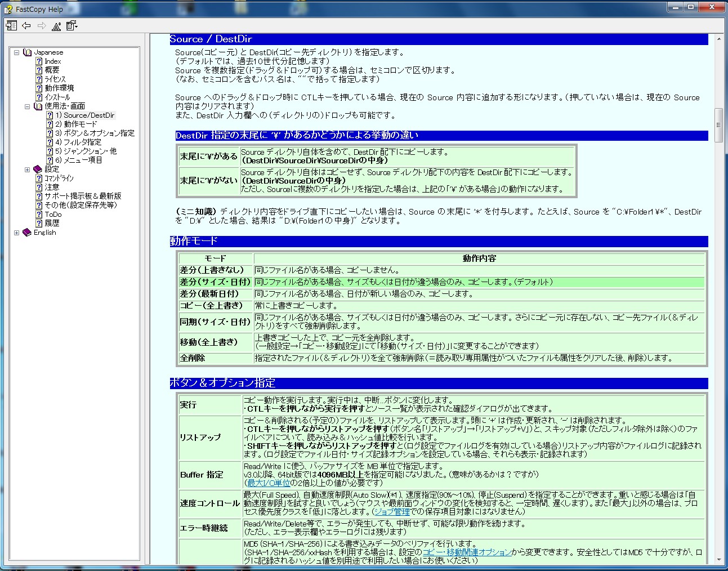Click the page icon beside インストール
Screen dimensions: 728x571
(x=39, y=97)
